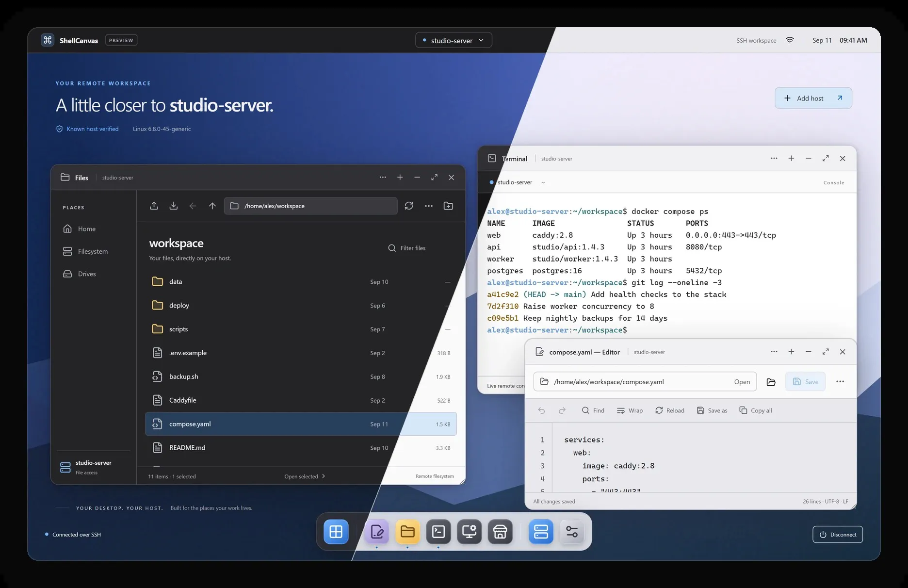
Task: Select the backup.sh file
Action: (301, 376)
